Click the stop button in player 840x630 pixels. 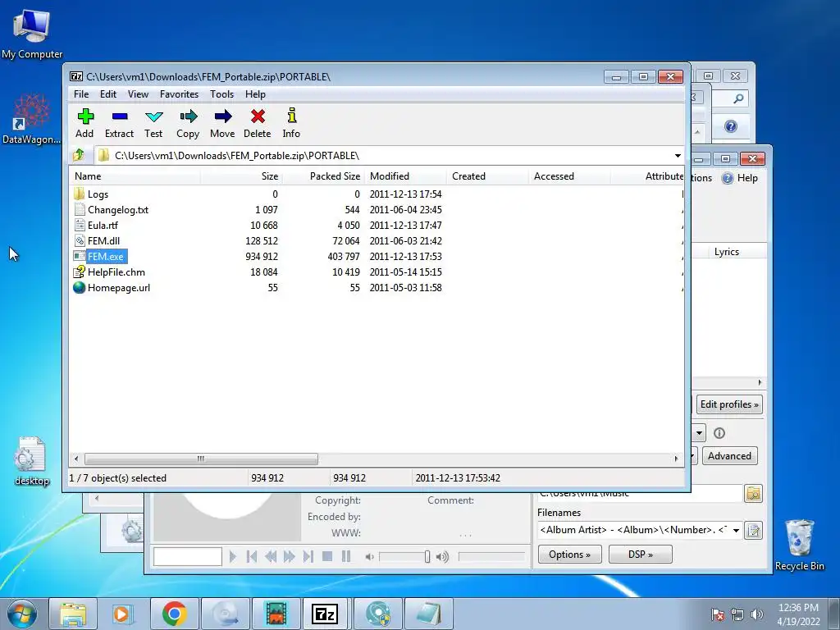(327, 557)
